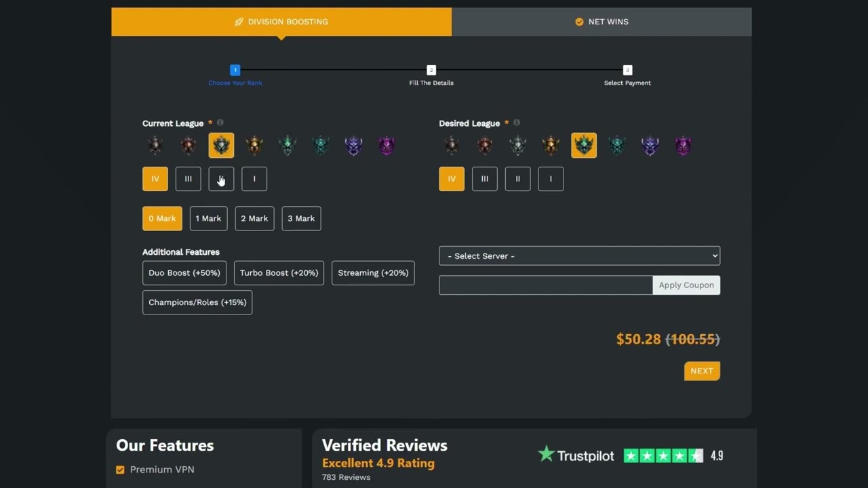Select Silver rank under Current League

(x=221, y=146)
